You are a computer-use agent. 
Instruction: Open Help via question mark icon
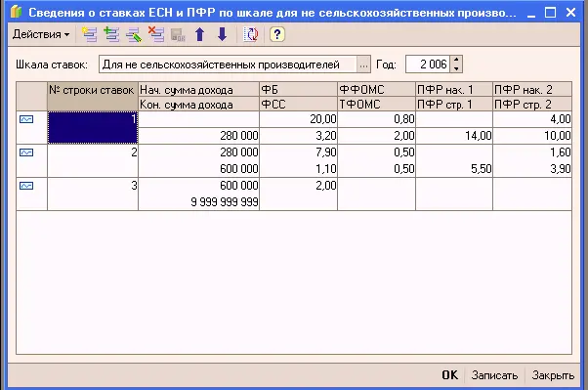click(x=277, y=34)
